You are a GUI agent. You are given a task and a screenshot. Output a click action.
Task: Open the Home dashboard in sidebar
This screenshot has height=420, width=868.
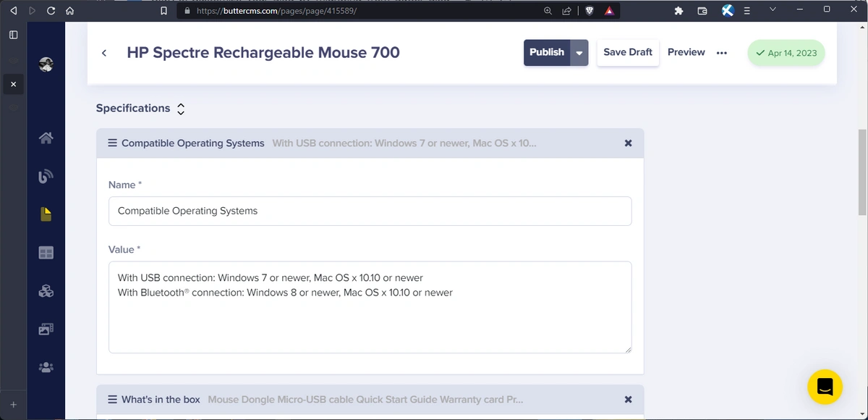(46, 138)
